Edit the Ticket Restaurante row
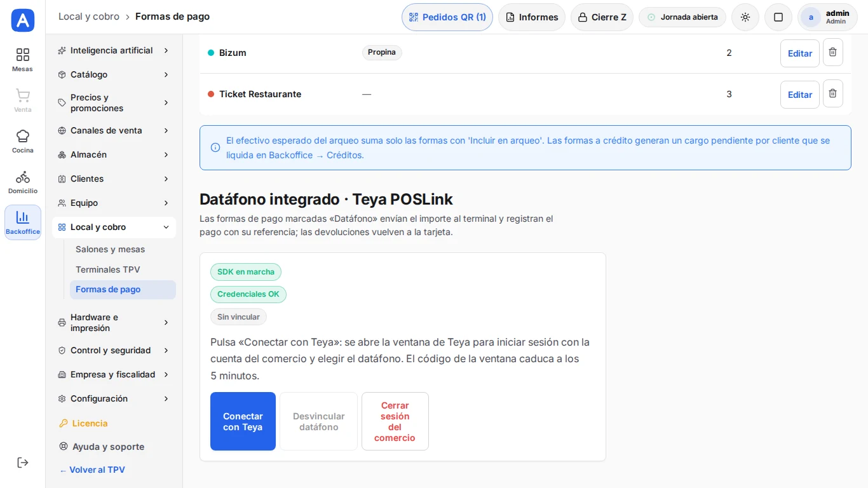868x488 pixels. pos(800,95)
